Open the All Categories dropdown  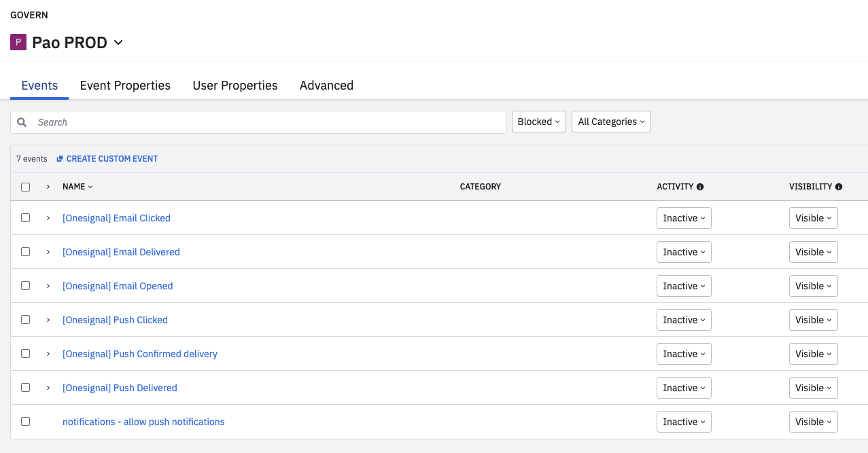click(x=611, y=122)
